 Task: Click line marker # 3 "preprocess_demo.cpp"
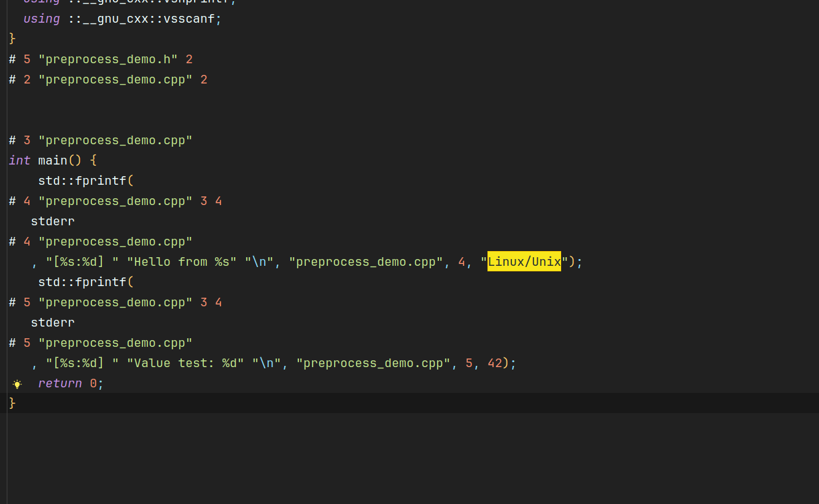click(x=101, y=141)
